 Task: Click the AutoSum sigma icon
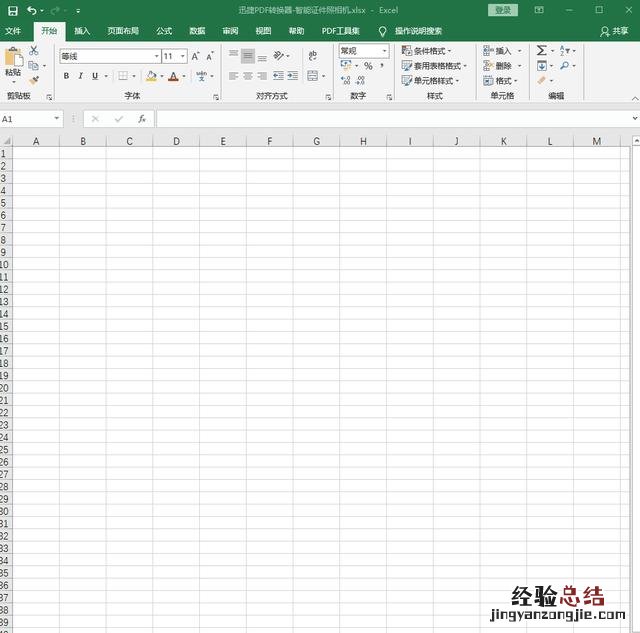541,50
